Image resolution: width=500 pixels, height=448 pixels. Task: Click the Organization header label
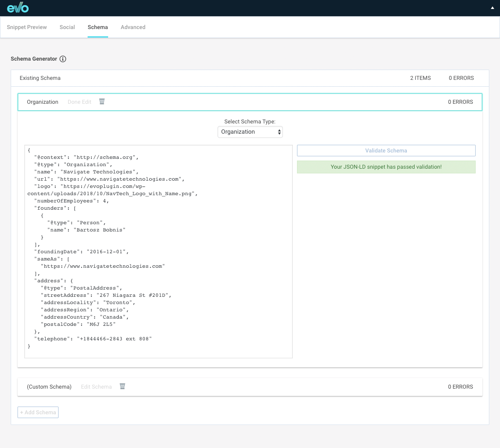[x=42, y=102]
